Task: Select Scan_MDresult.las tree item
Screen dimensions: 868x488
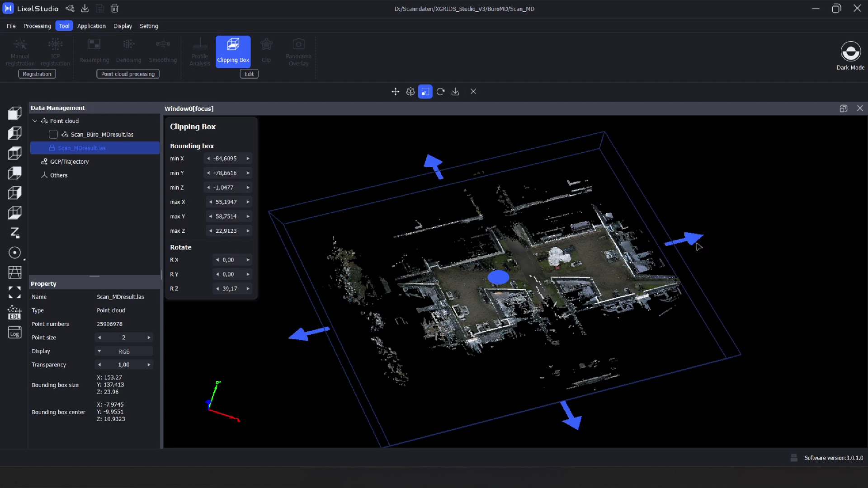Action: (x=95, y=148)
